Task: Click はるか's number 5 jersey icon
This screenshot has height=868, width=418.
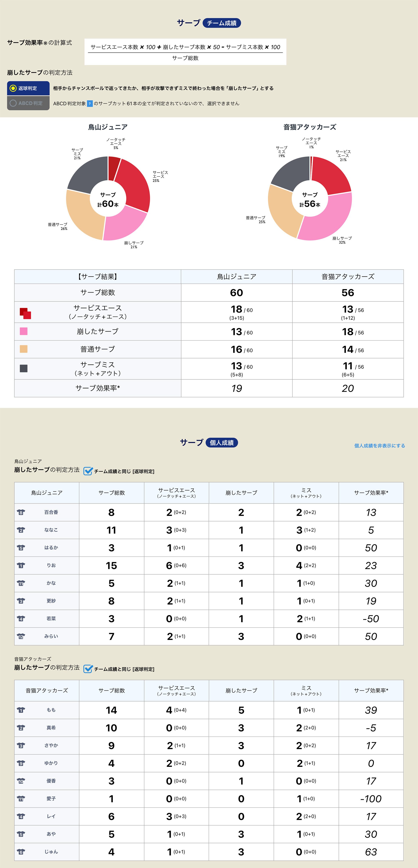Action: click(21, 548)
